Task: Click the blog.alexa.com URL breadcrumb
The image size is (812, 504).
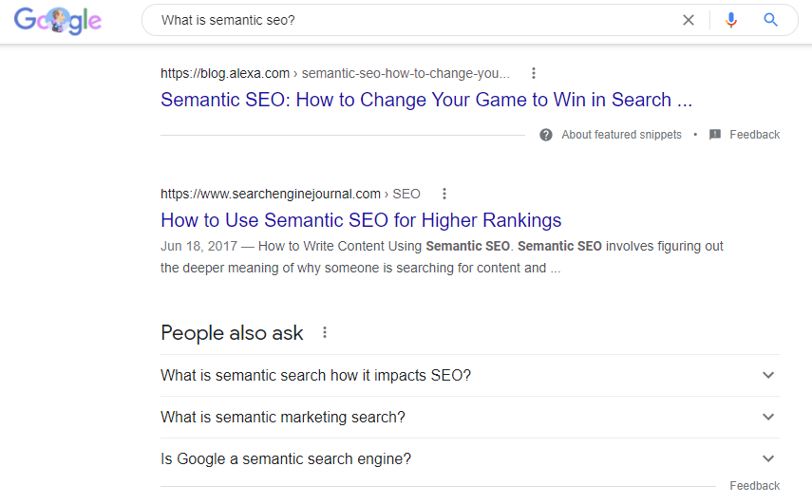Action: (334, 73)
